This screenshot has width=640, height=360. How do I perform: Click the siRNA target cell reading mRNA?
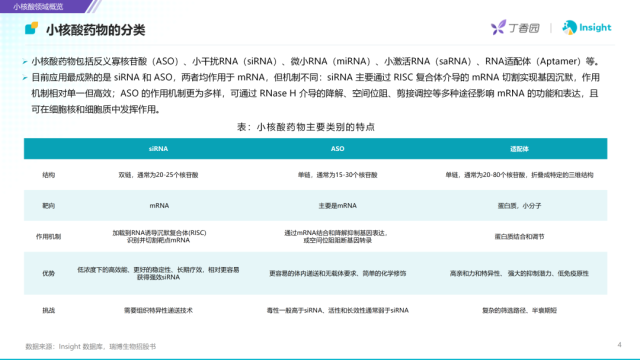click(x=159, y=206)
